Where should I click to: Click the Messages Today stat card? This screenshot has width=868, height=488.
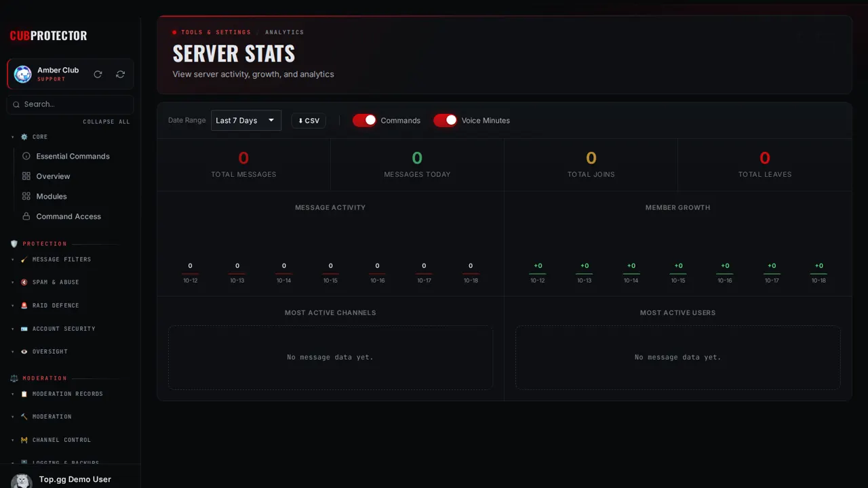418,165
